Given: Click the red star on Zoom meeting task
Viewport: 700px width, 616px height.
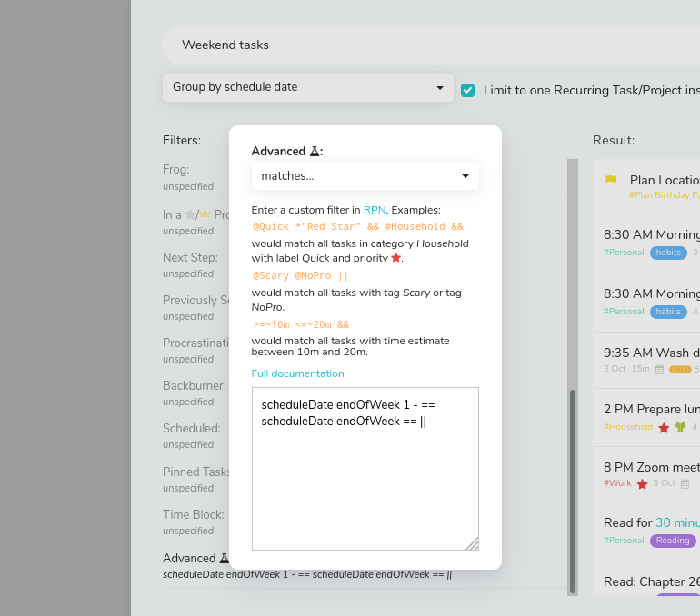Looking at the screenshot, I should pyautogui.click(x=643, y=484).
